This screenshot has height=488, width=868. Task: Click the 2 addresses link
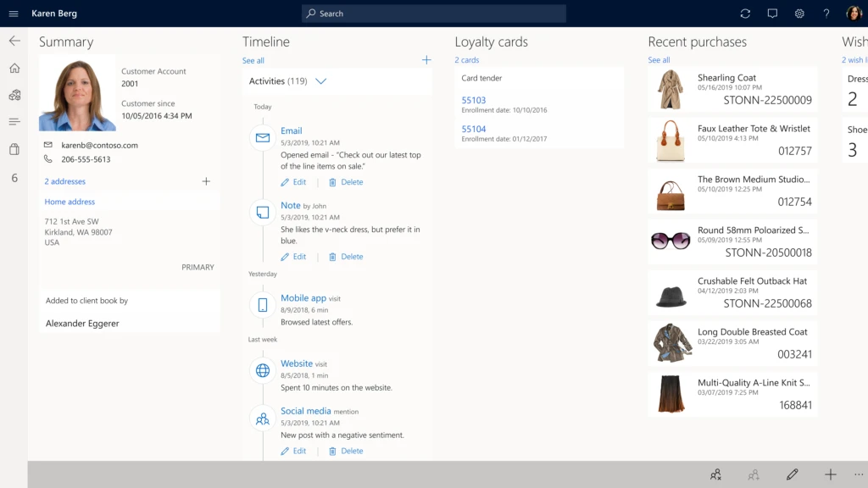click(67, 181)
